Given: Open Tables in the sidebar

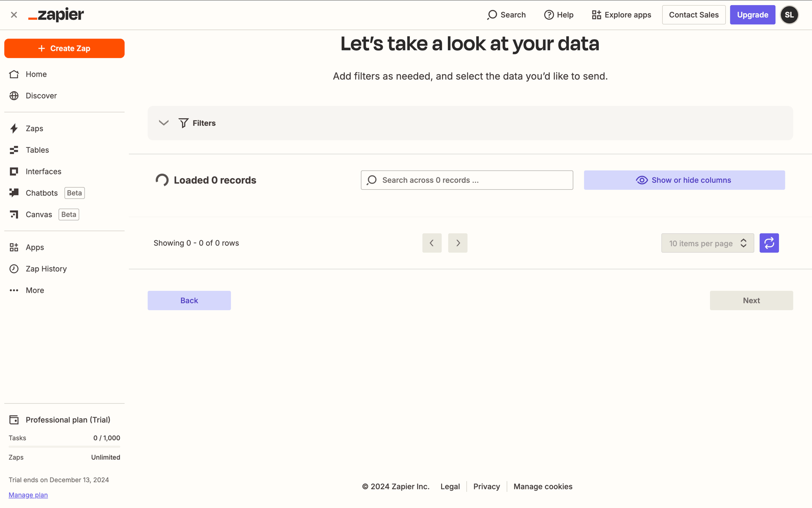Looking at the screenshot, I should coord(64,150).
